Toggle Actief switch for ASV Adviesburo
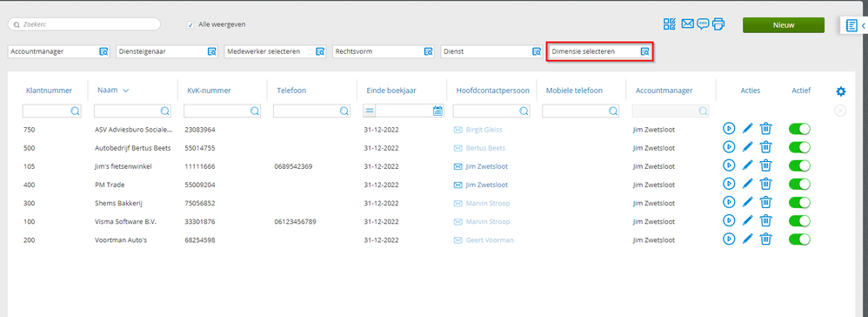This screenshot has width=868, height=317. click(x=799, y=129)
